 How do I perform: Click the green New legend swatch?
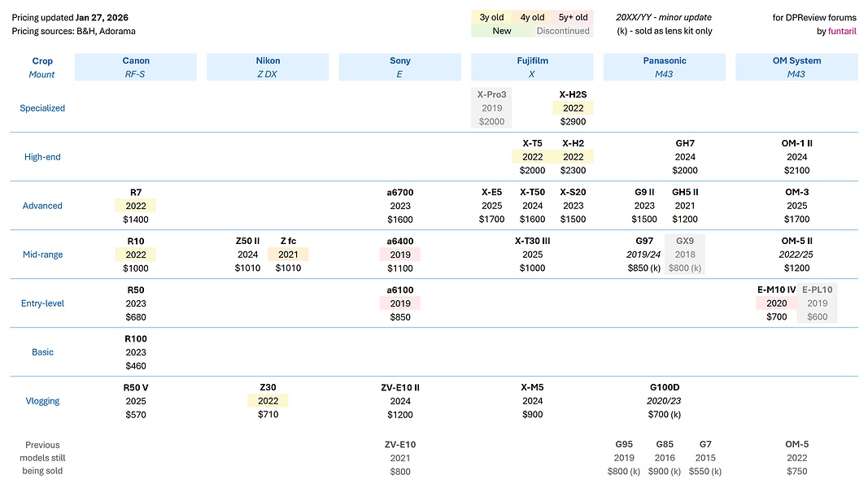501,31
